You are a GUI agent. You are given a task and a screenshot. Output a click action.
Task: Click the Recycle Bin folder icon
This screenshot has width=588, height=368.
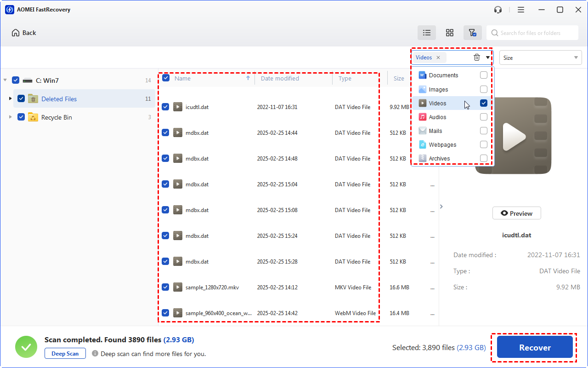click(x=33, y=117)
